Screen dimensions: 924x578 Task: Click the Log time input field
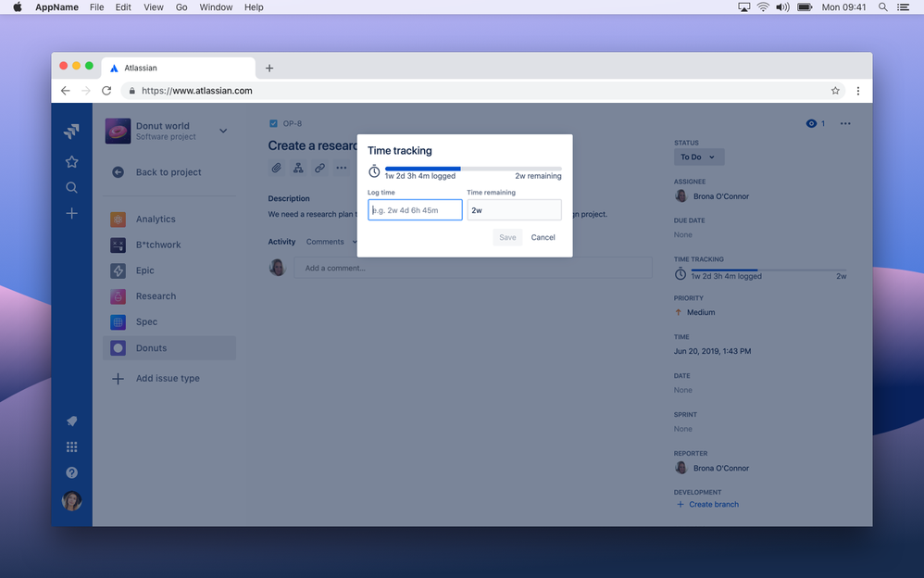click(x=415, y=210)
